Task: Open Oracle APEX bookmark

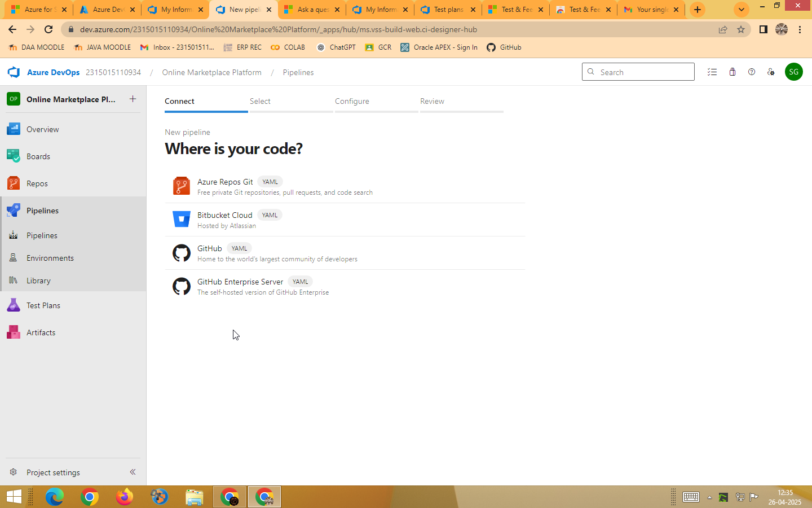Action: click(x=439, y=47)
